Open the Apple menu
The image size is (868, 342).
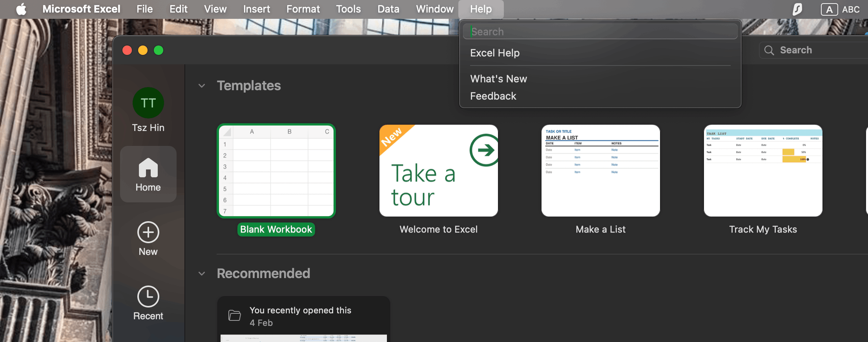(x=22, y=9)
